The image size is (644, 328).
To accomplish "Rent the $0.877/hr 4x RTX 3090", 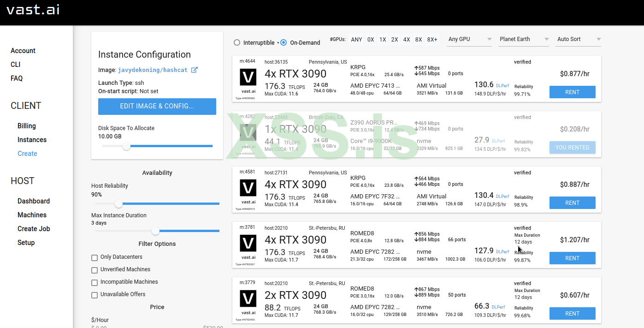I will point(572,92).
